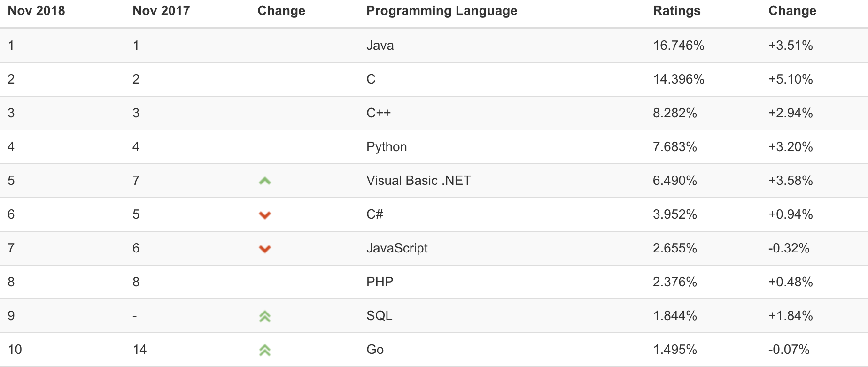Click the red down arrow beside C#
The image size is (868, 367).
tap(265, 215)
